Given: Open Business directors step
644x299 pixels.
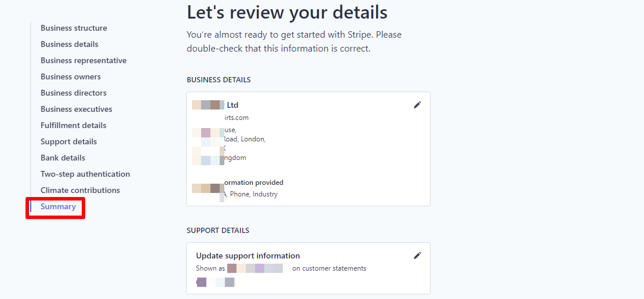Looking at the screenshot, I should pos(74,93).
